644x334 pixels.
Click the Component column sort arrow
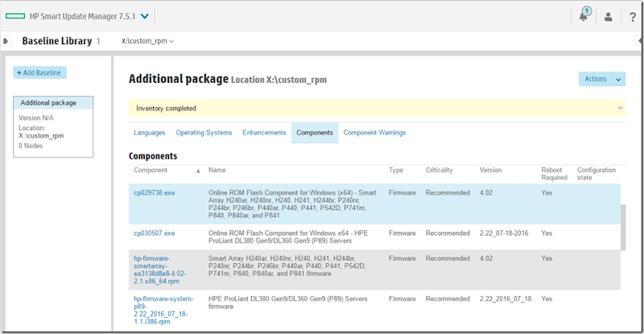pos(198,171)
